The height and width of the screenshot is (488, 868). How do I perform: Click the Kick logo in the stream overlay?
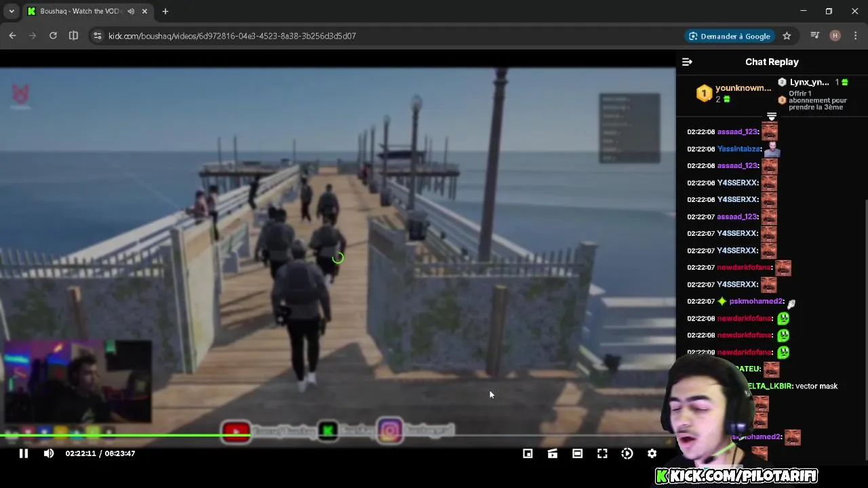pyautogui.click(x=328, y=430)
